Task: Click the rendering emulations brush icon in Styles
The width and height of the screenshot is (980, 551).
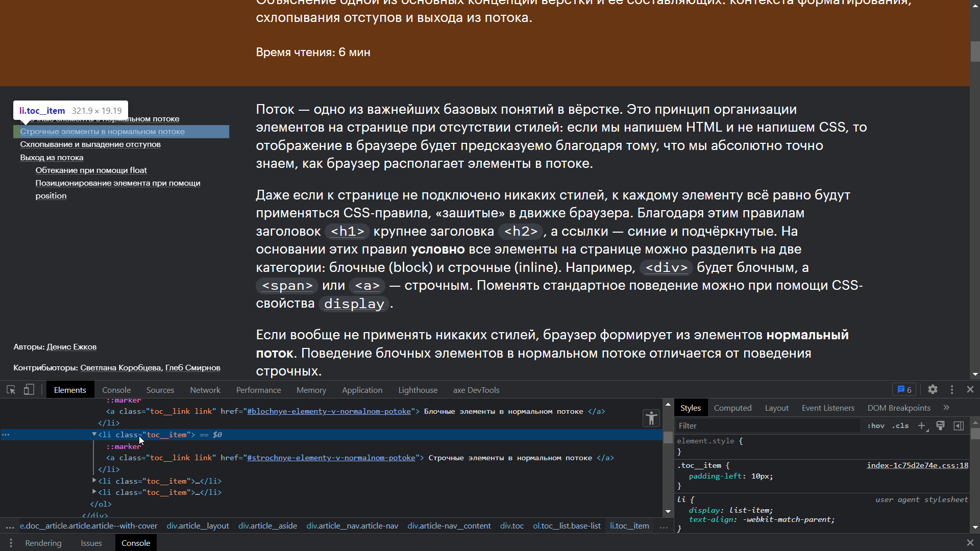Action: (x=940, y=425)
